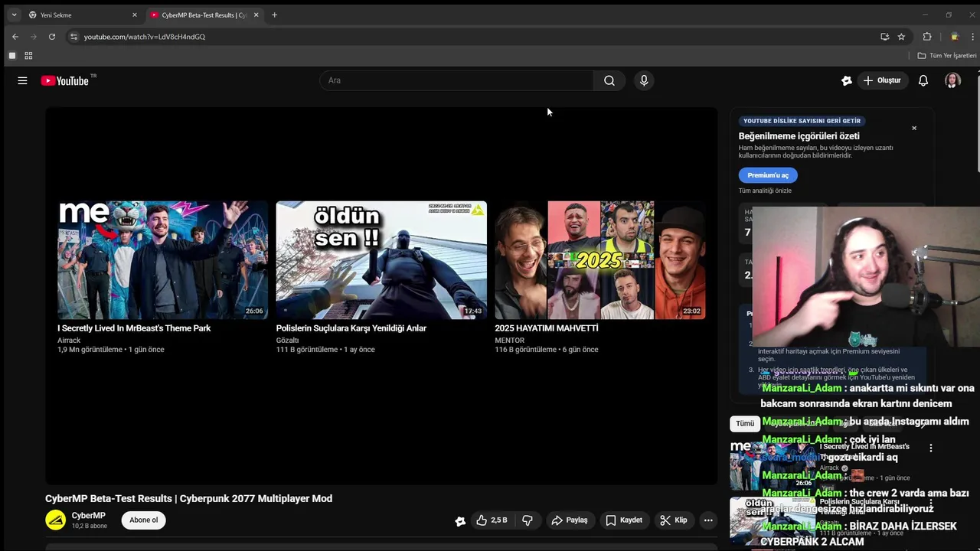Image resolution: width=980 pixels, height=551 pixels.
Task: Reload the current page
Action: [x=52, y=36]
